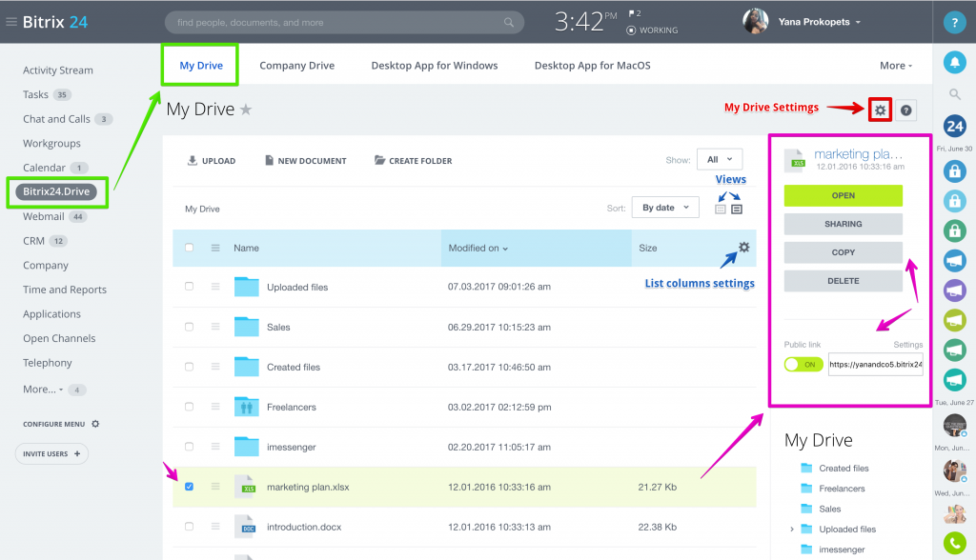This screenshot has width=976, height=560.
Task: Click the DELETE button
Action: click(x=843, y=281)
